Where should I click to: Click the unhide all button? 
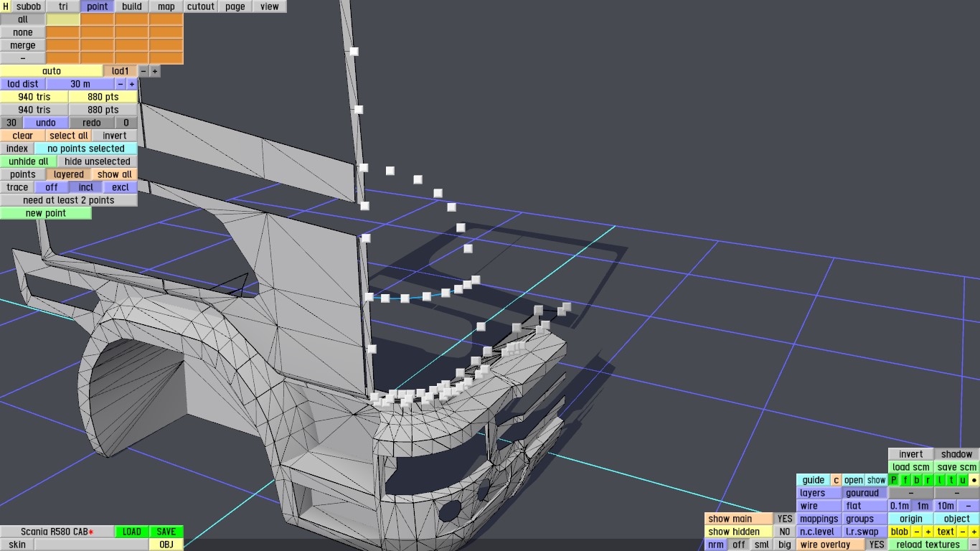pos(29,161)
